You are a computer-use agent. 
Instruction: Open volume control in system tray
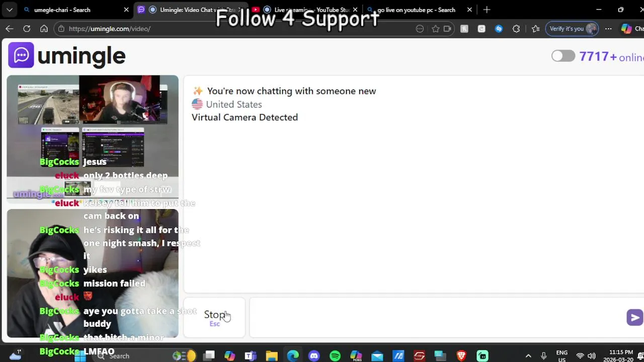(x=592, y=356)
